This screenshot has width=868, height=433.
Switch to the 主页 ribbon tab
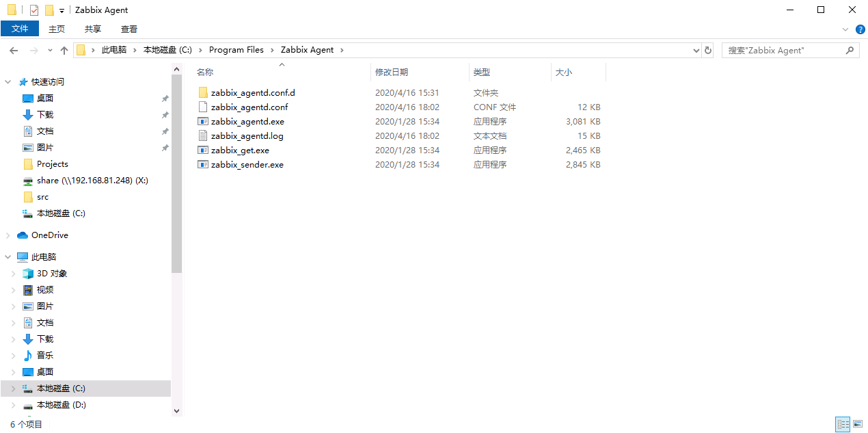click(57, 29)
